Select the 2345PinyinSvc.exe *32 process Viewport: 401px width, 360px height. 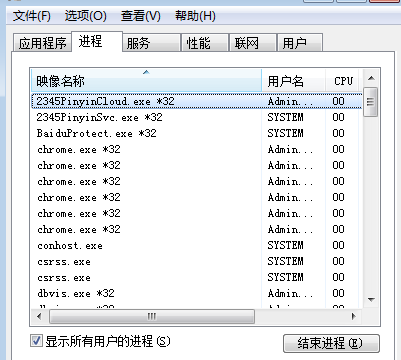197,117
